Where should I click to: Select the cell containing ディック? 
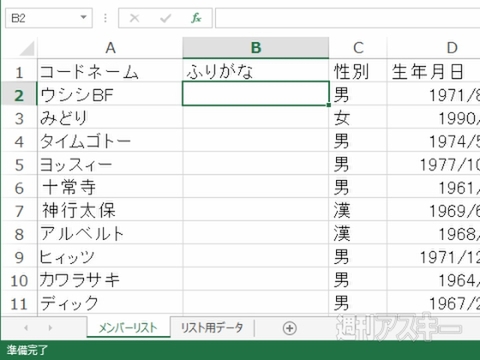(110, 303)
